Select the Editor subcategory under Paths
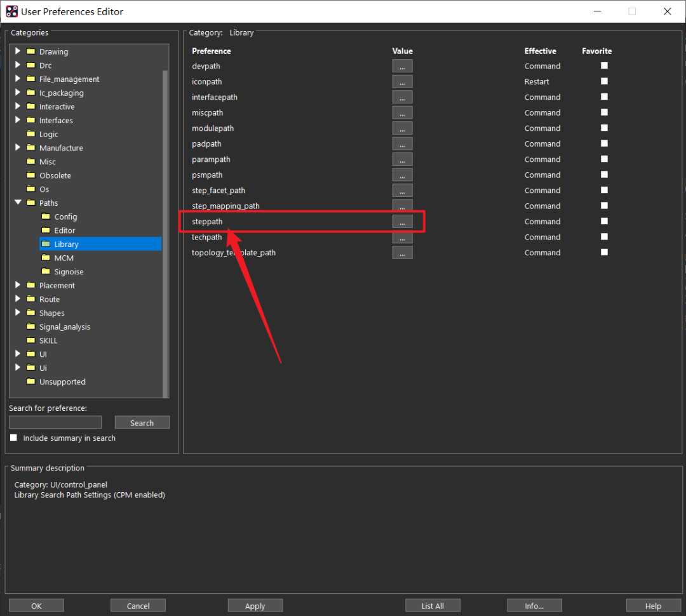 pos(65,231)
